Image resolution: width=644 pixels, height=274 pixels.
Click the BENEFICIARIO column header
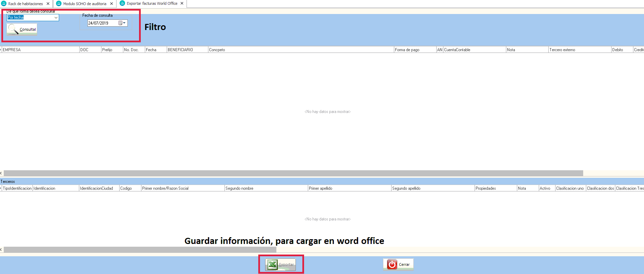coord(187,50)
